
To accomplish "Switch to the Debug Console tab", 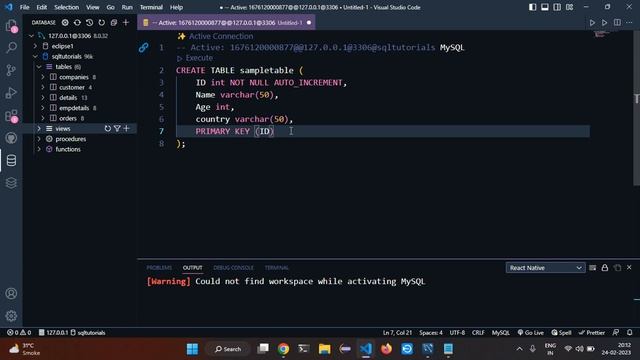I will point(233,268).
